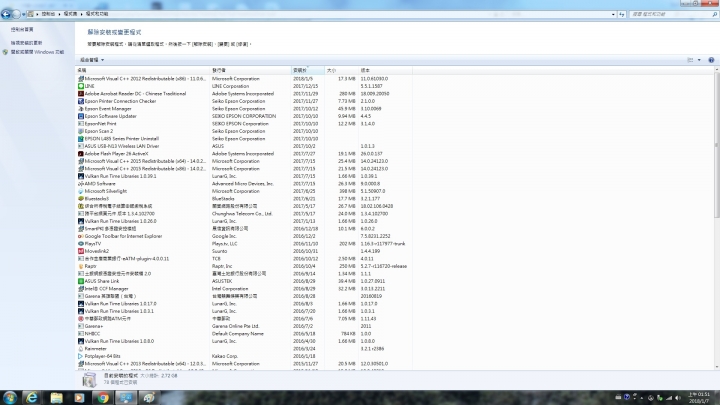Select the Microsoft Silverlight icon
The width and height of the screenshot is (720, 405).
(x=81, y=191)
